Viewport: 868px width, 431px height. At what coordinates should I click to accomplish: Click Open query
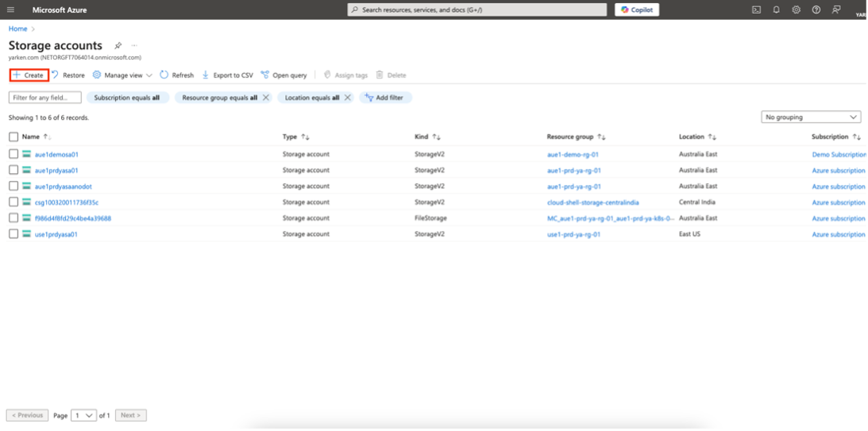click(284, 75)
